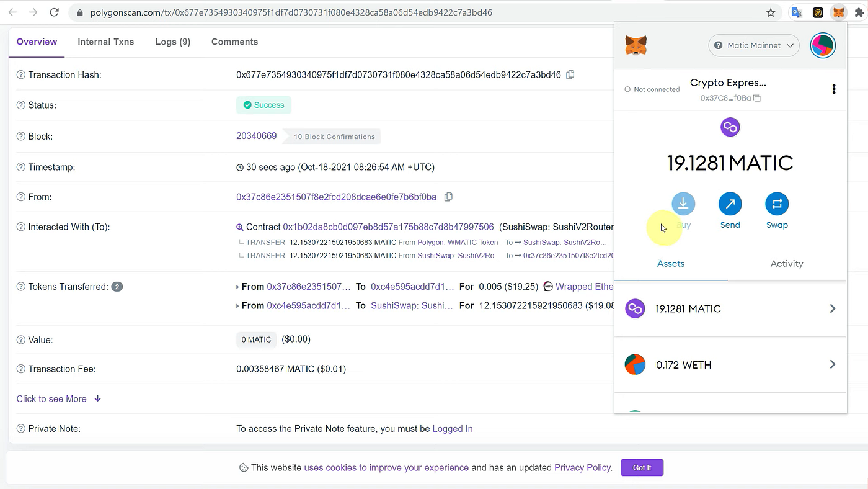
Task: Click the help icon beside Timestamp
Action: point(21,168)
